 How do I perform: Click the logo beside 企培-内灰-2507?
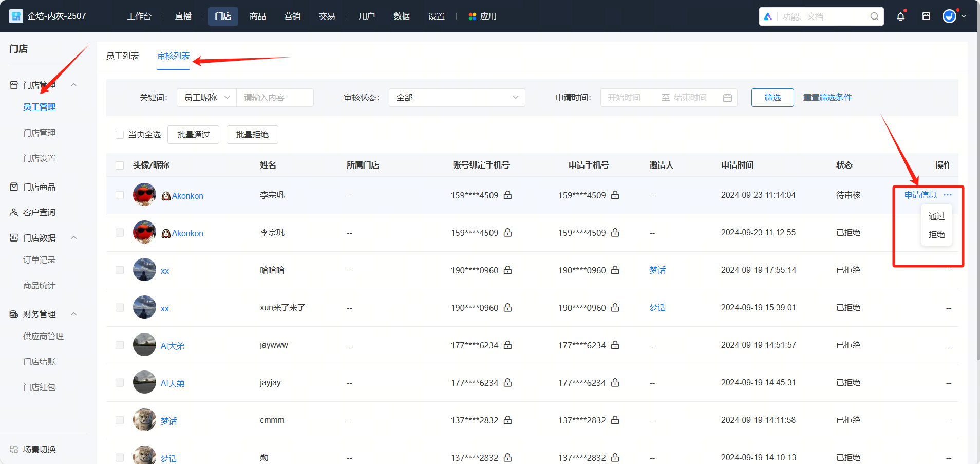[16, 16]
